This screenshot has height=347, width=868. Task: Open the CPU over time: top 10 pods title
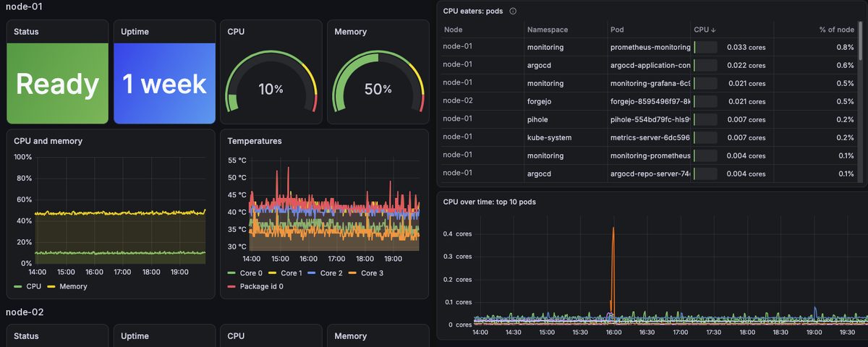tap(490, 202)
